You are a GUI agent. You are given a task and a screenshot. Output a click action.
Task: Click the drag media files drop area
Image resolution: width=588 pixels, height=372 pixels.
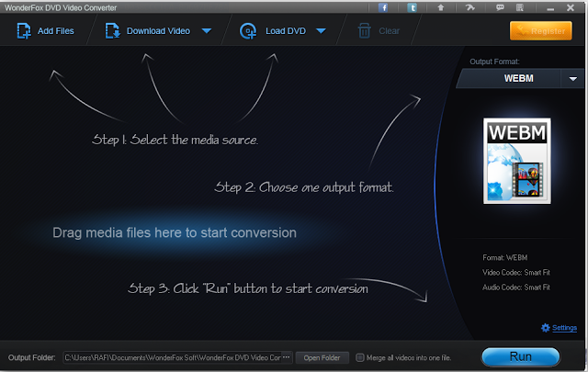click(x=175, y=233)
